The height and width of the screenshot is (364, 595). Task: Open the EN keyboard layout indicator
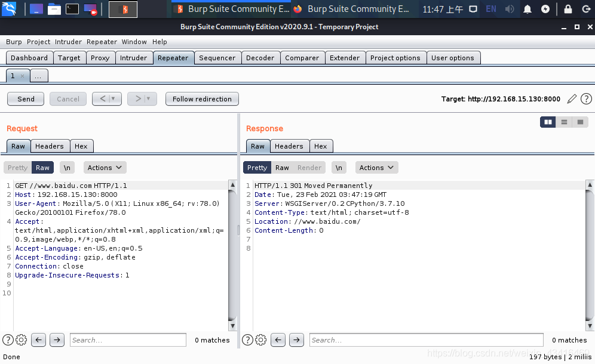[490, 9]
